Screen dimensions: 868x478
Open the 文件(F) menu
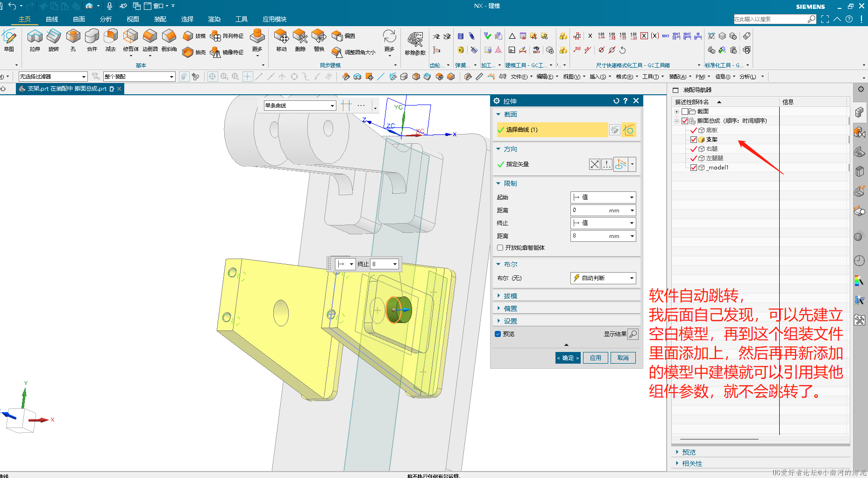[521, 77]
